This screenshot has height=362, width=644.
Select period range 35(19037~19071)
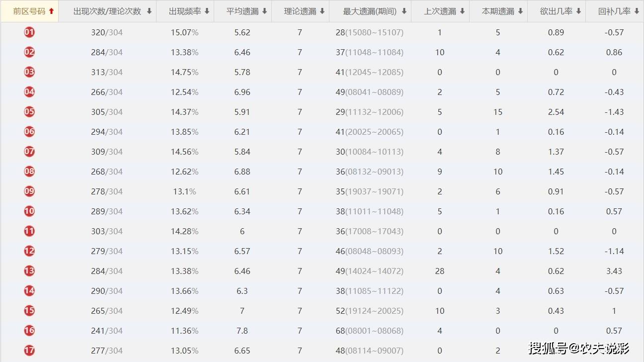(x=370, y=191)
